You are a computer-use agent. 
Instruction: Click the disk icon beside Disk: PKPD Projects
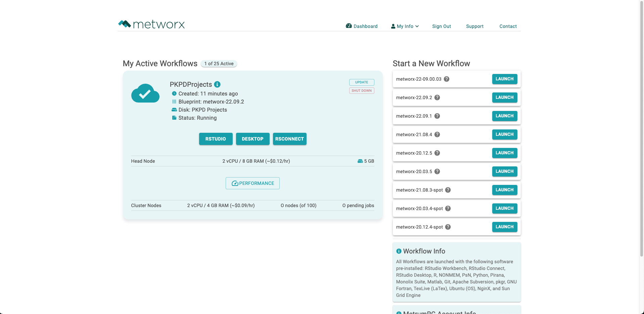(x=174, y=110)
